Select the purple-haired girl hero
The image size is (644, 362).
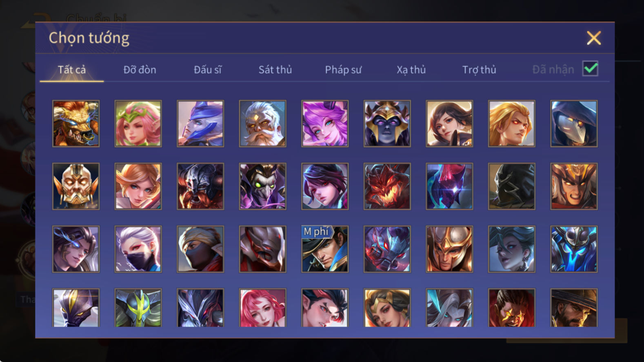tap(325, 124)
